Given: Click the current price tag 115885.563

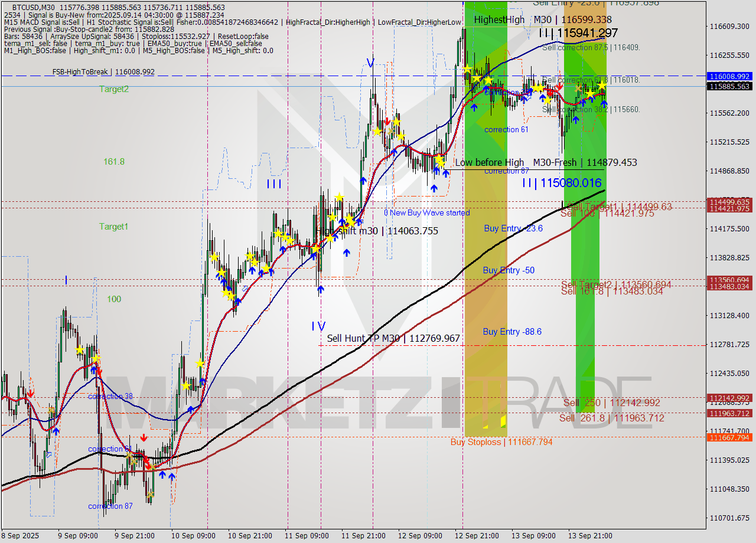Looking at the screenshot, I should 729,86.
